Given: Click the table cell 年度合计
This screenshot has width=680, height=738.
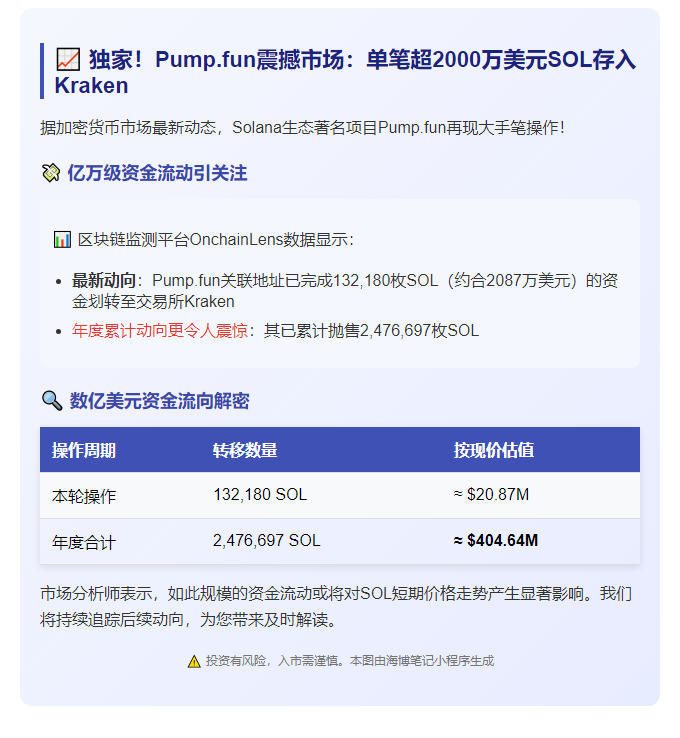Looking at the screenshot, I should pos(84,542).
